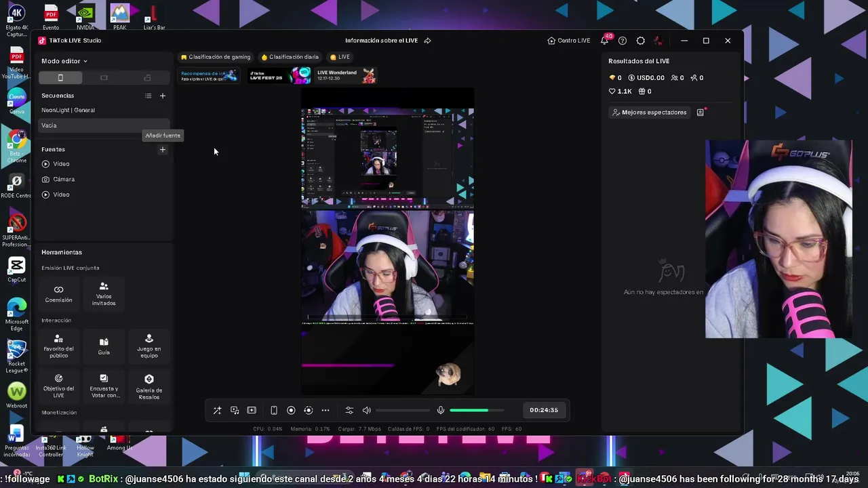
Task: Open Centro LIVE
Action: pyautogui.click(x=569, y=41)
